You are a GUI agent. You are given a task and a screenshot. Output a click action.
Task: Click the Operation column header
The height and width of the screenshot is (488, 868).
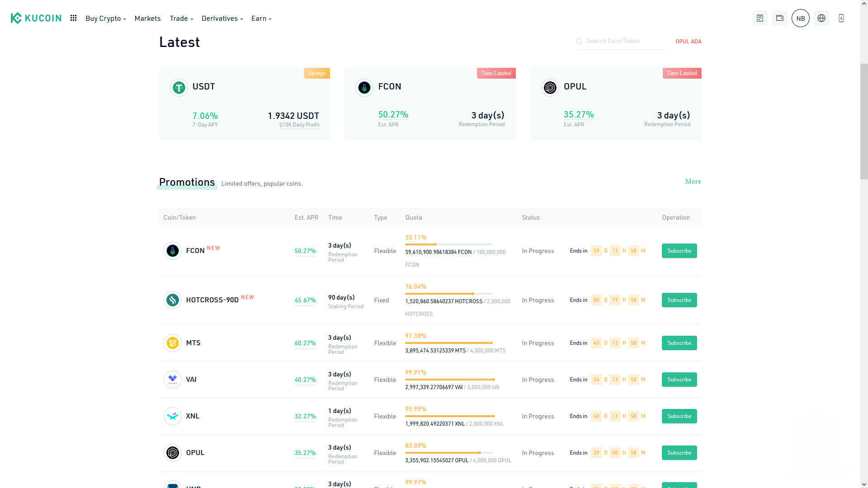pos(676,217)
